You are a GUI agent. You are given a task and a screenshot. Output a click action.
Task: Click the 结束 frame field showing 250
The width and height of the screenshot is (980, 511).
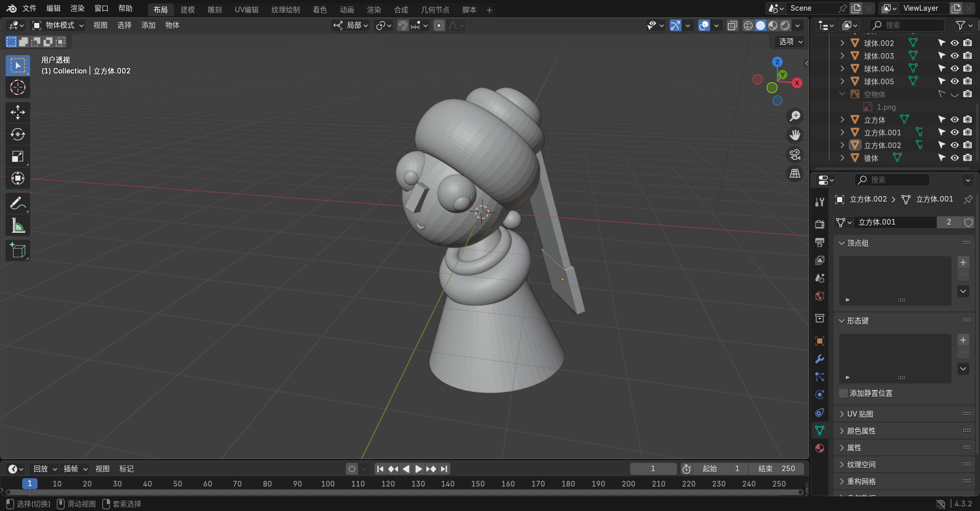click(776, 469)
